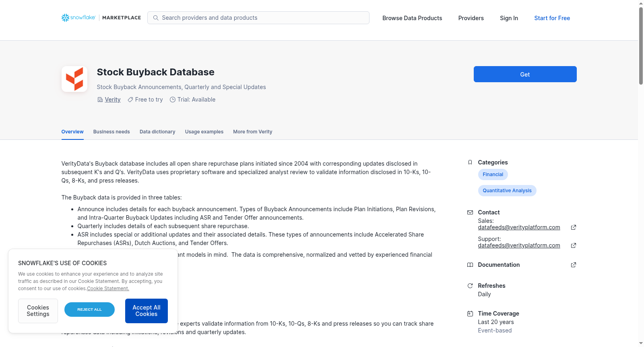Open the Providers header link
The image size is (644, 347).
[471, 18]
